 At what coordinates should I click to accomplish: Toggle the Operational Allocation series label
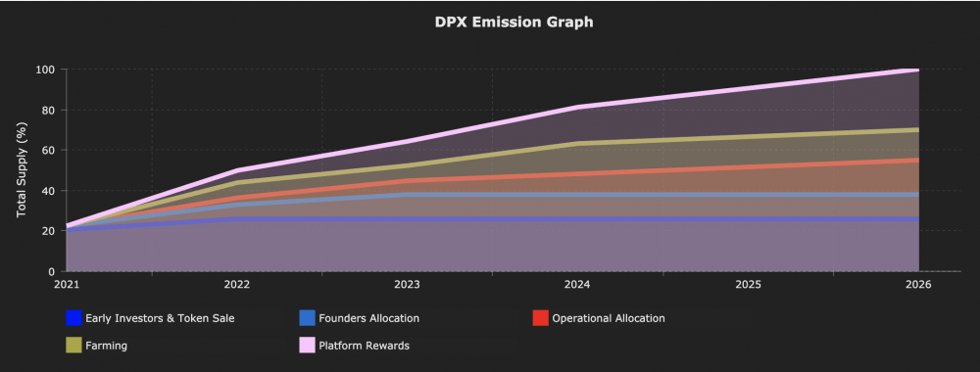[609, 318]
